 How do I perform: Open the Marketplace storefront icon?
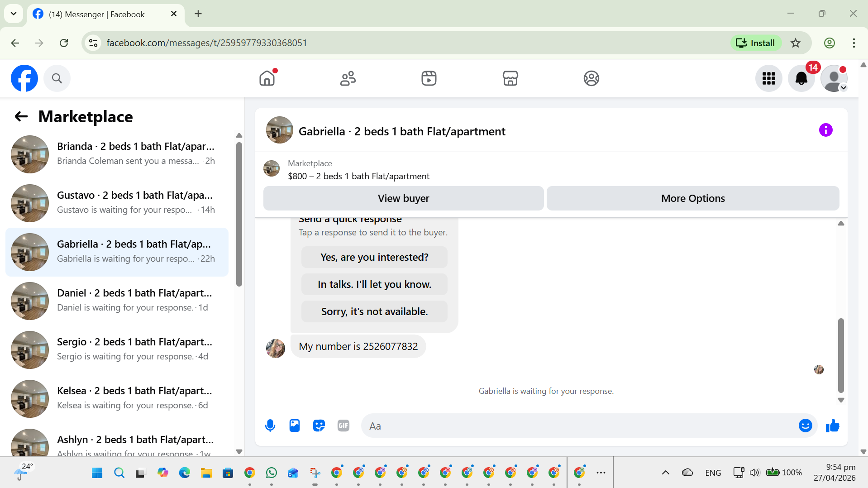[510, 78]
